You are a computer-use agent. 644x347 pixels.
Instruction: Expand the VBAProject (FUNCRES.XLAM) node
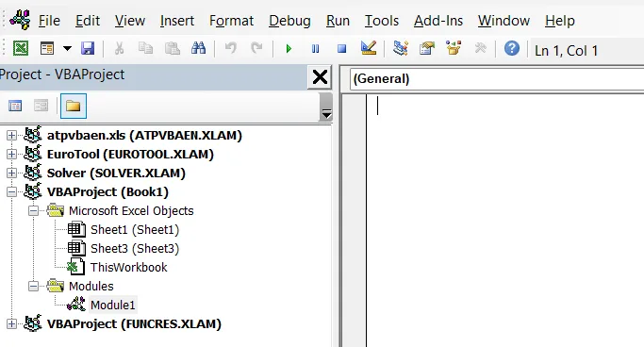[11, 324]
